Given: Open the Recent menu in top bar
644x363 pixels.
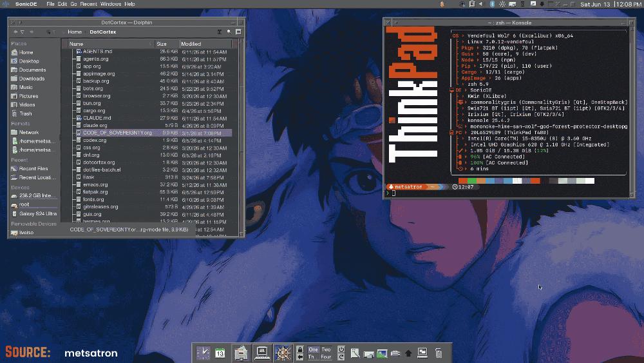Looking at the screenshot, I should 88,4.
